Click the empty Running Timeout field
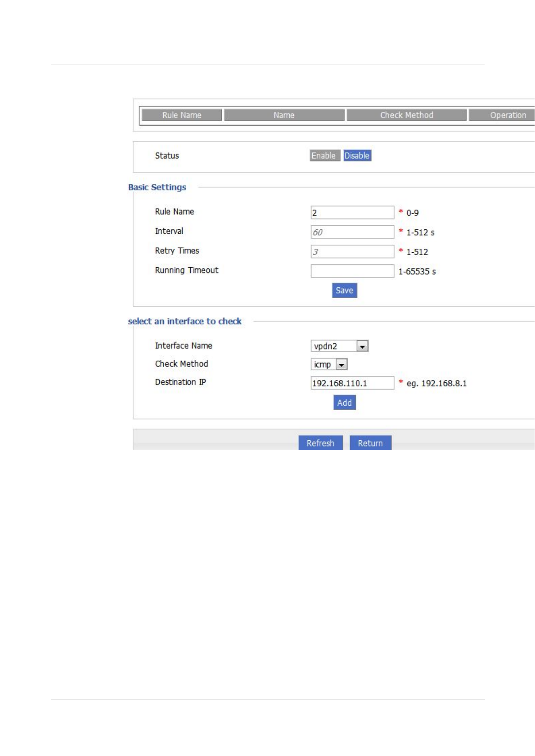The image size is (535, 756). pyautogui.click(x=352, y=271)
